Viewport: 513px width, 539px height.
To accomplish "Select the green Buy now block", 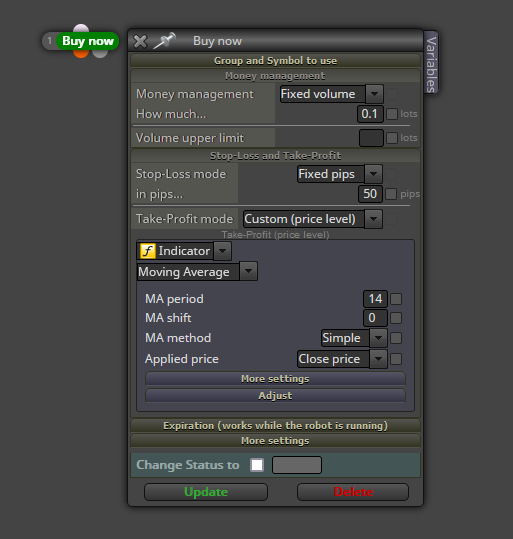I will [x=87, y=41].
